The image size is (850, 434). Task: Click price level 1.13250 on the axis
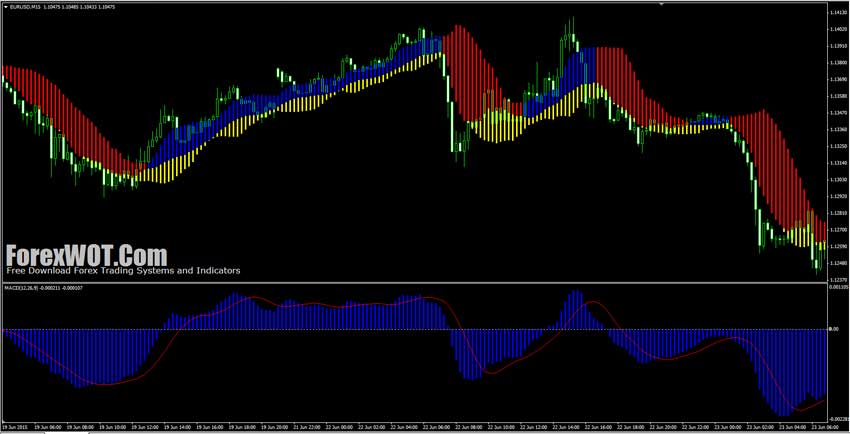[x=838, y=145]
